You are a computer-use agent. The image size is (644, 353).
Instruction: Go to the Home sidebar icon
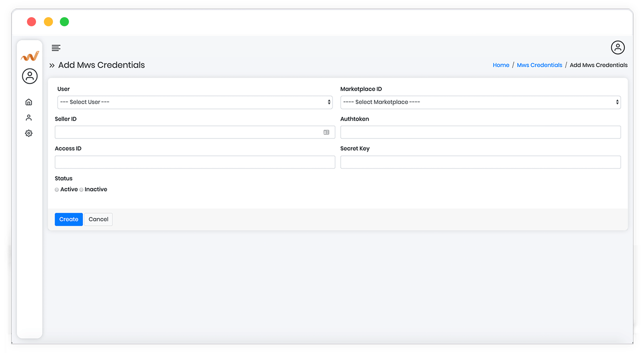[29, 102]
